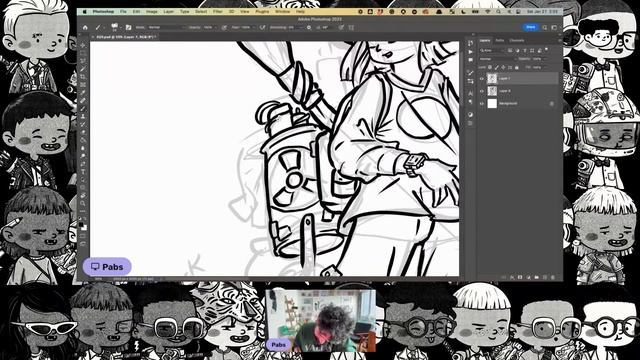640x360 pixels.
Task: Click the Wi-Fi status icon
Action: 488,11
